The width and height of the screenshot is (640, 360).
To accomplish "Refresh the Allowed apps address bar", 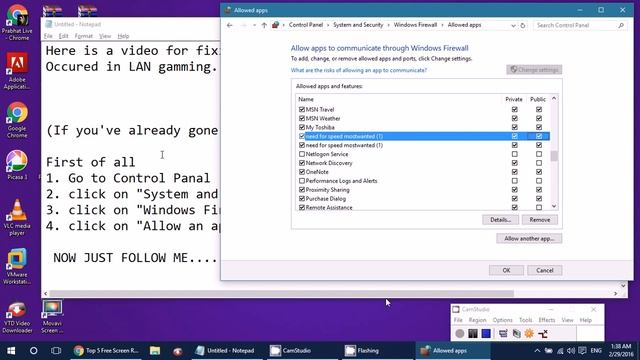I will coord(522,25).
